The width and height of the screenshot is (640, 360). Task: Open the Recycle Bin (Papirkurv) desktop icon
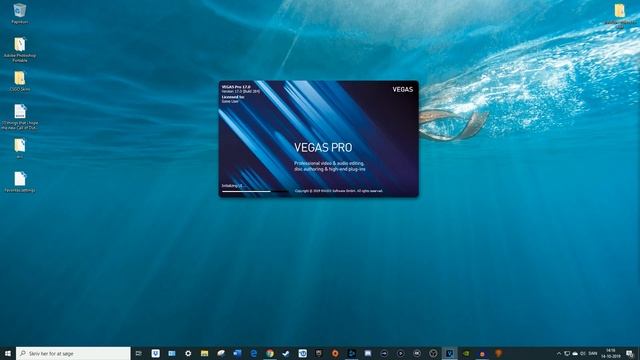[x=20, y=13]
